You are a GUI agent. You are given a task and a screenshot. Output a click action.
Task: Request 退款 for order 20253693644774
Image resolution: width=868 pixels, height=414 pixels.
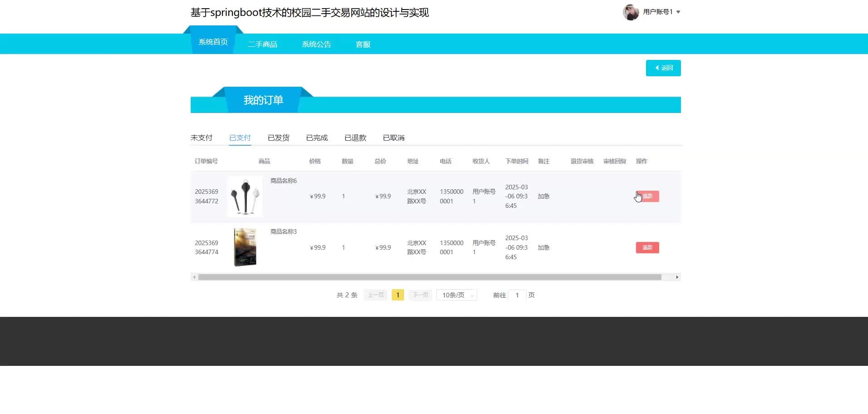[x=647, y=247]
